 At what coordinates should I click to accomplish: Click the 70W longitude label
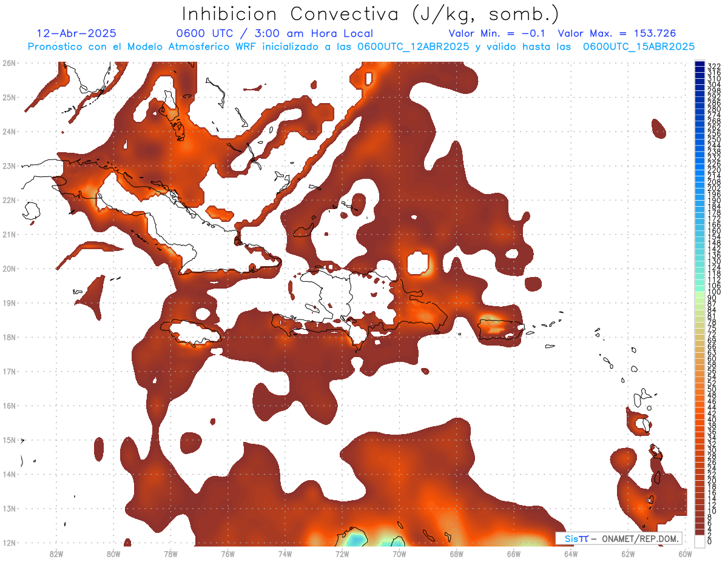pos(399,554)
